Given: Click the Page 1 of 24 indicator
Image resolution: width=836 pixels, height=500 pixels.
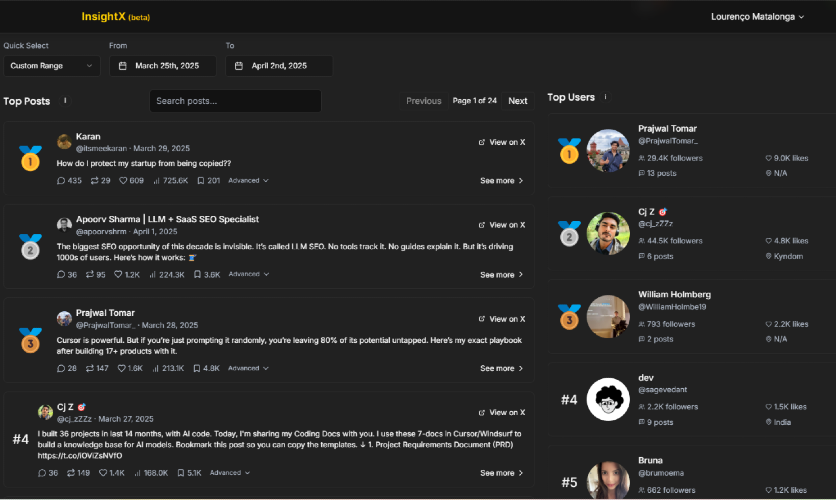Looking at the screenshot, I should (x=475, y=101).
